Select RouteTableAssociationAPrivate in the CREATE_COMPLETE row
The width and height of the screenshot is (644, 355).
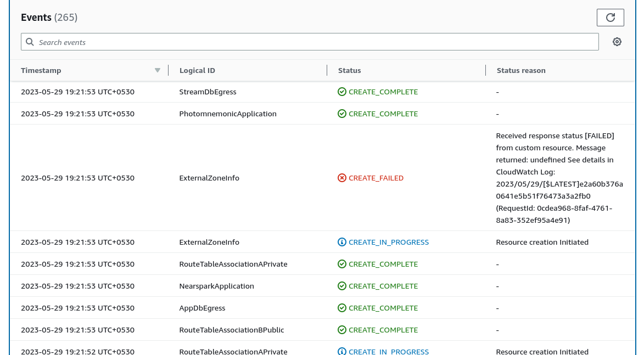pos(233,264)
